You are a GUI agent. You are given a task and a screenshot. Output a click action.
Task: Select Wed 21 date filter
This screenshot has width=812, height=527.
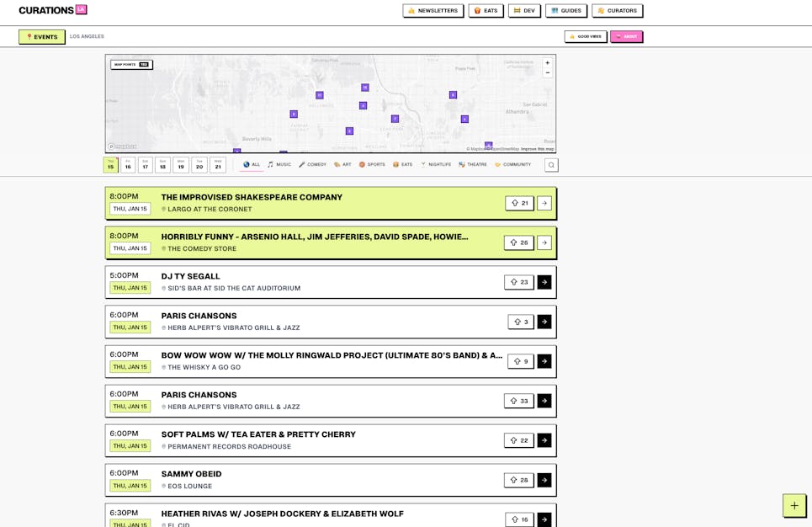218,165
